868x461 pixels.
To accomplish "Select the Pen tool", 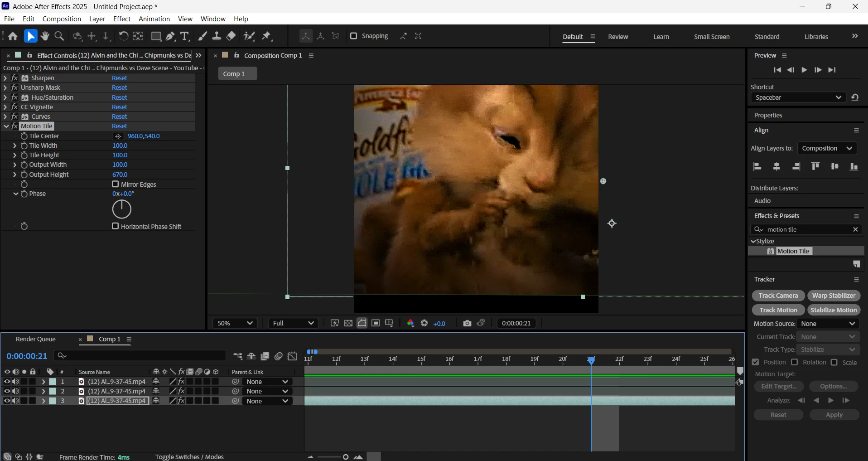I will [170, 36].
